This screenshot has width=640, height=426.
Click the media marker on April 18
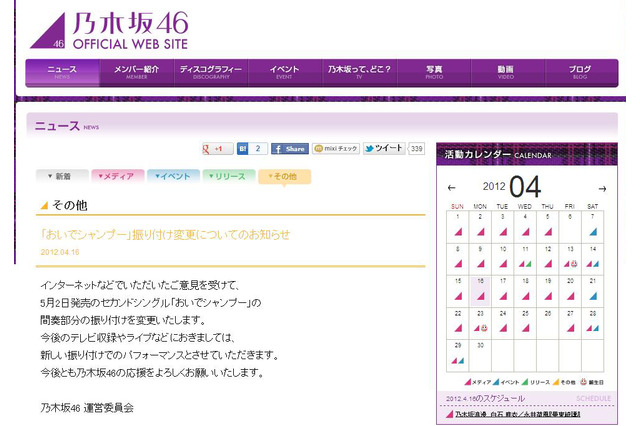[526, 295]
